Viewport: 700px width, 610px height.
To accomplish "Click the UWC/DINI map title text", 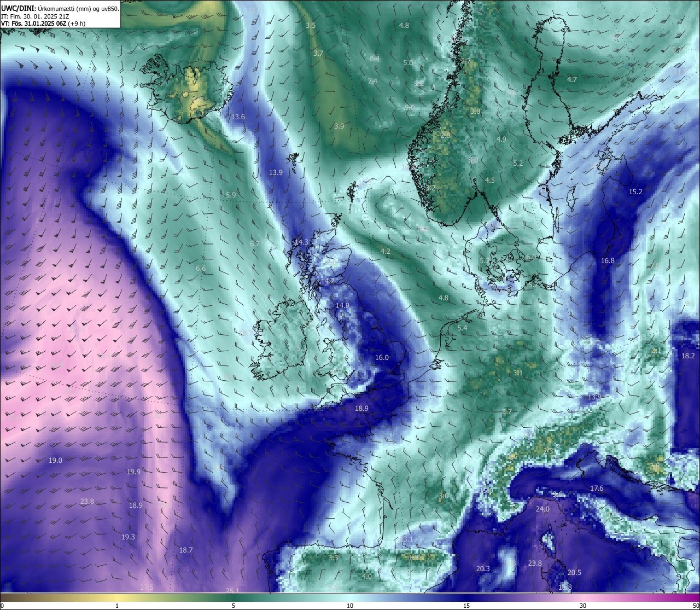I will click(60, 8).
